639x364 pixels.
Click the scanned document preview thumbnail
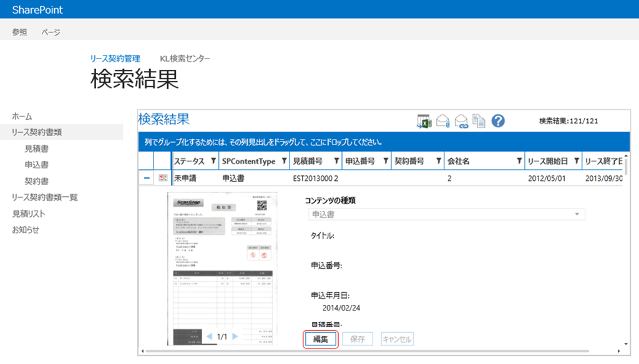click(222, 269)
